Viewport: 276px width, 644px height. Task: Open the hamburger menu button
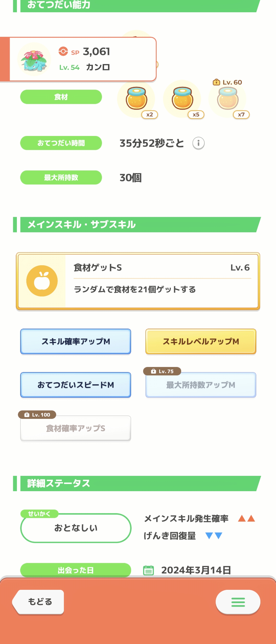(x=238, y=602)
